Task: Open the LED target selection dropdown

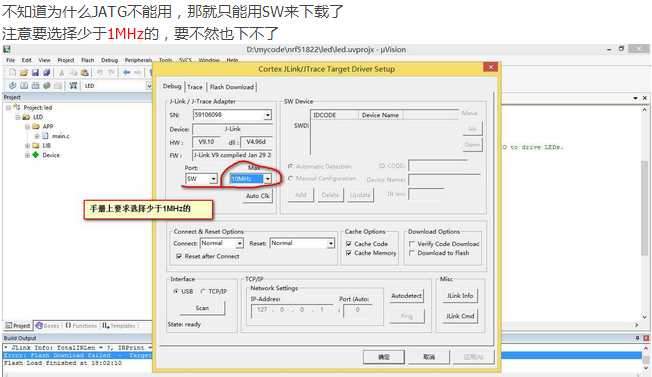Action: tap(149, 86)
